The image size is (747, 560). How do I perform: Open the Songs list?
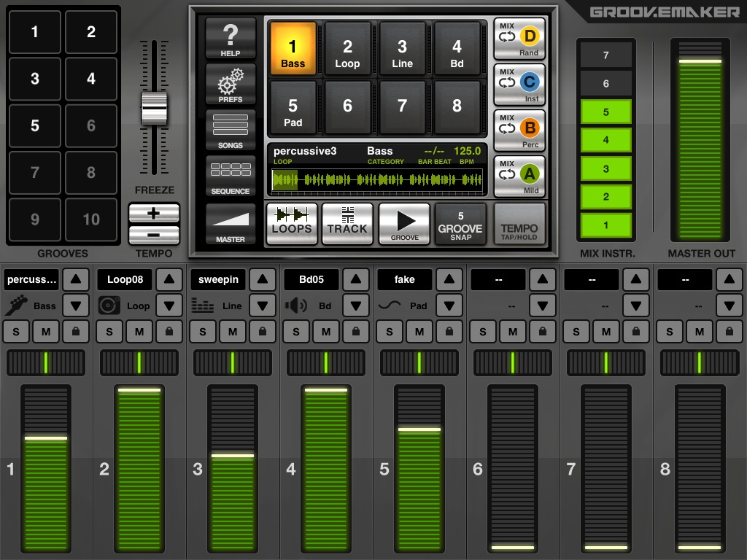click(x=230, y=130)
